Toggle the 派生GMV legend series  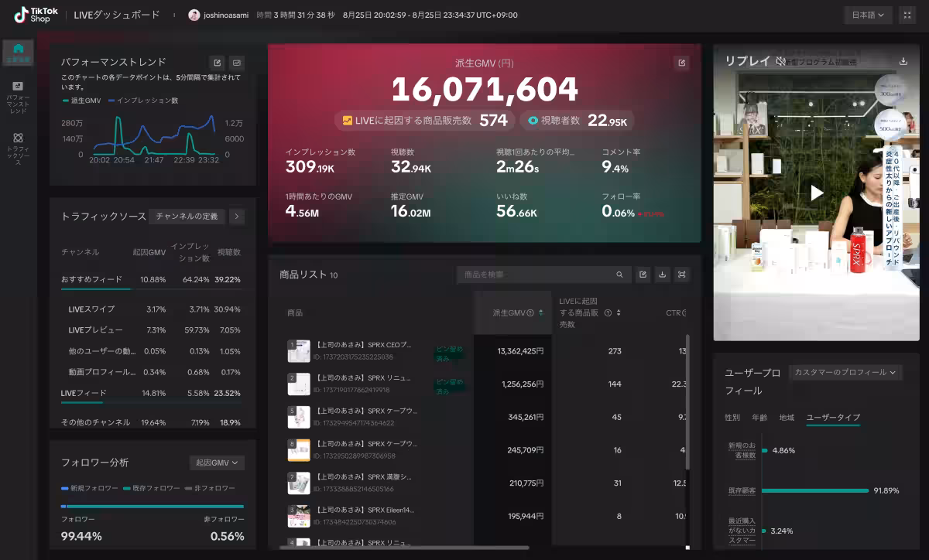[82, 101]
